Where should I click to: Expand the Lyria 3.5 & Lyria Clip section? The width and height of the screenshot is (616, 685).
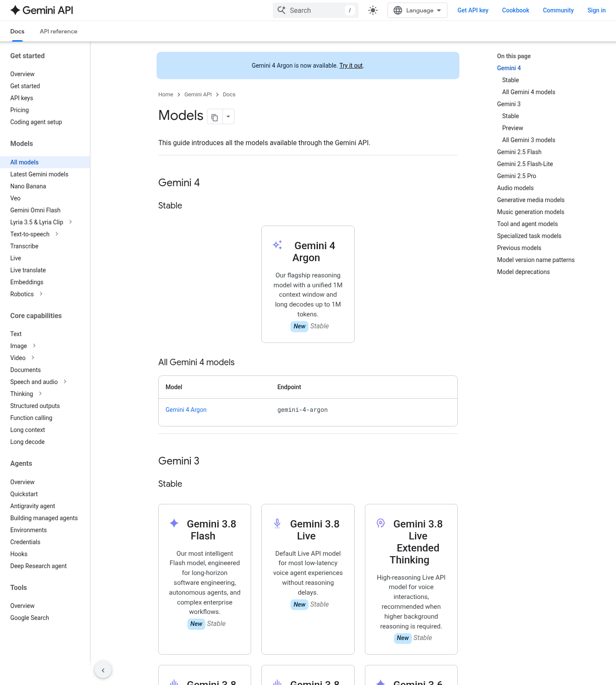point(71,222)
